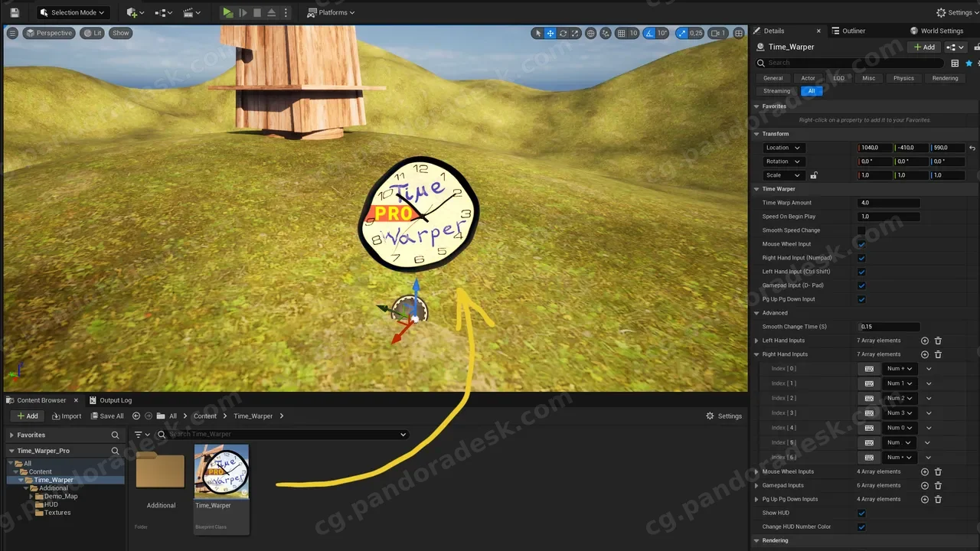The width and height of the screenshot is (980, 551).
Task: Toggle scale snapping icon in the viewport
Action: 682,33
